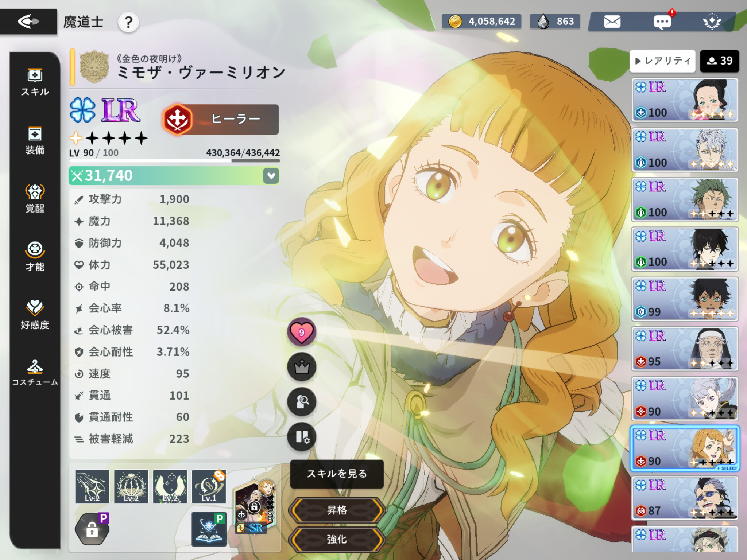This screenshot has width=747, height=560.
Task: Tap the 被害軽減 223 stat row
Action: (132, 439)
